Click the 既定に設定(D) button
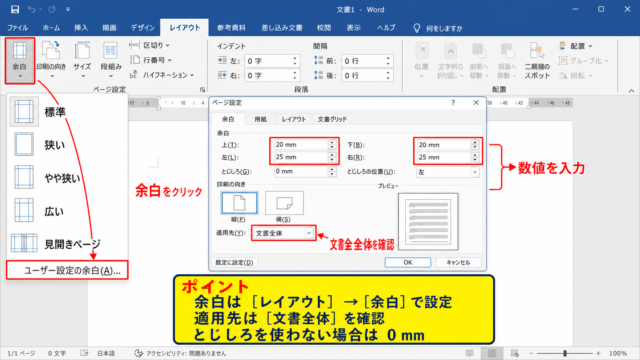Screen dimensions: 640x360 (x=234, y=262)
